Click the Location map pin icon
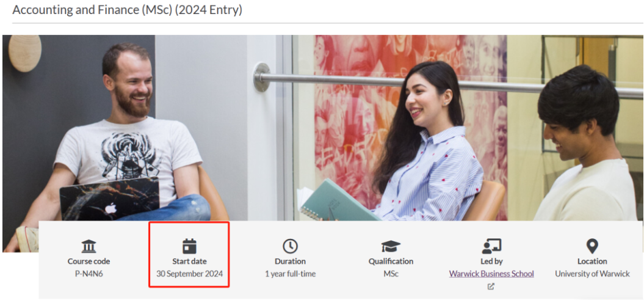This screenshot has height=300, width=644. pyautogui.click(x=592, y=246)
